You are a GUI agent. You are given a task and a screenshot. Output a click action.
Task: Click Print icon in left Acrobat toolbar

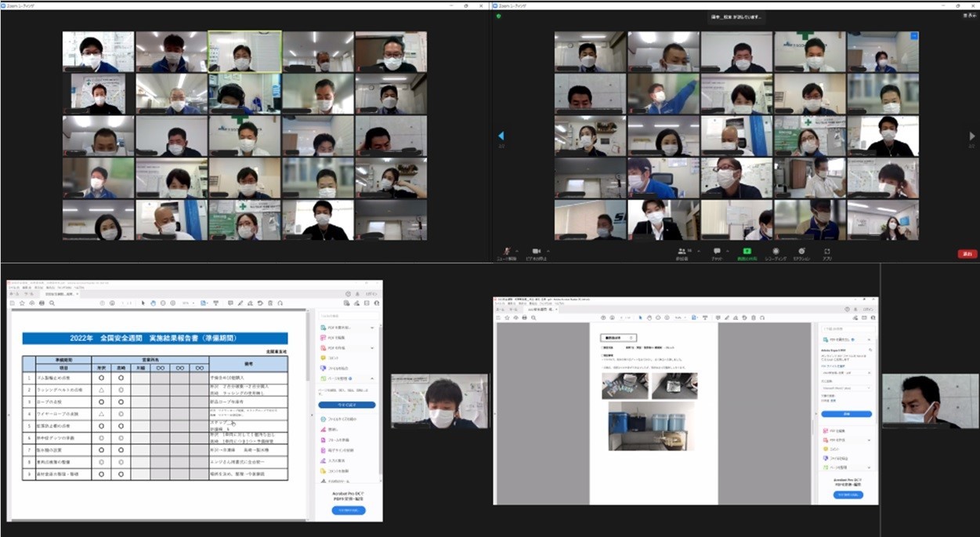coord(42,303)
